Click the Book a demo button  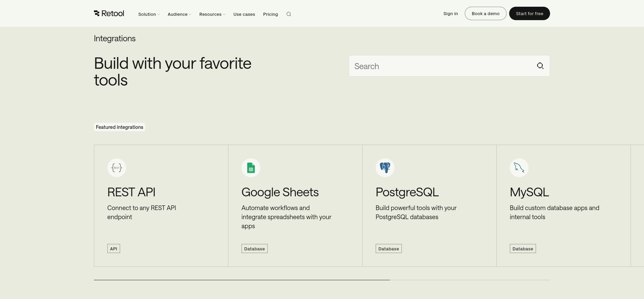tap(485, 13)
